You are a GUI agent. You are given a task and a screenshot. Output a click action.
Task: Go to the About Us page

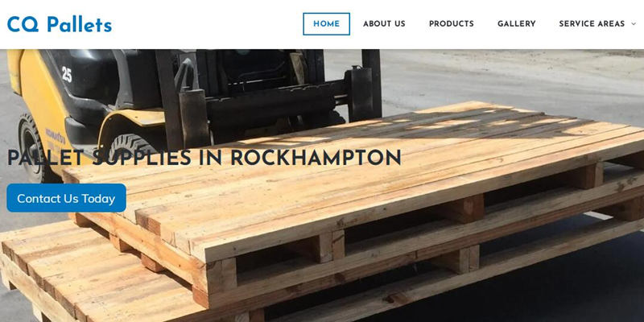point(384,24)
